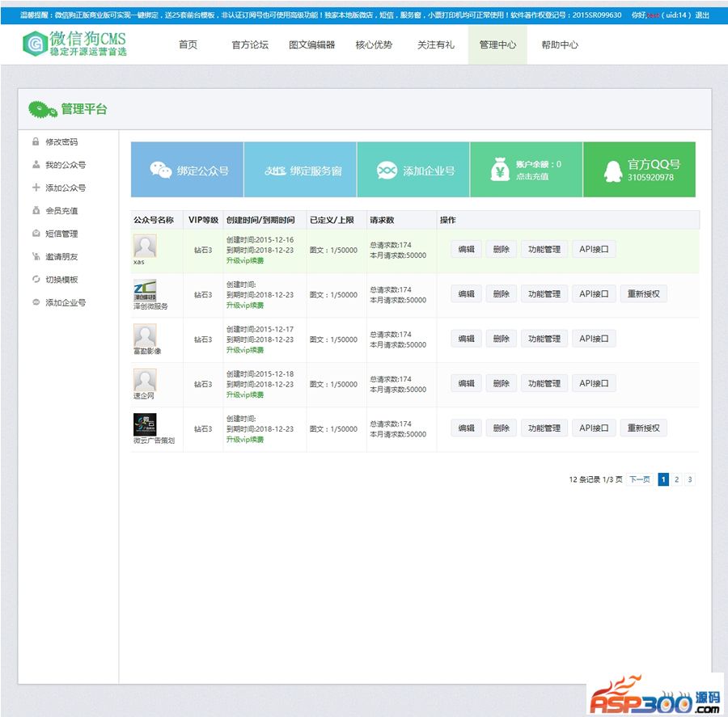Click 编辑 for 速企网
This screenshot has width=728, height=717.
coord(466,383)
